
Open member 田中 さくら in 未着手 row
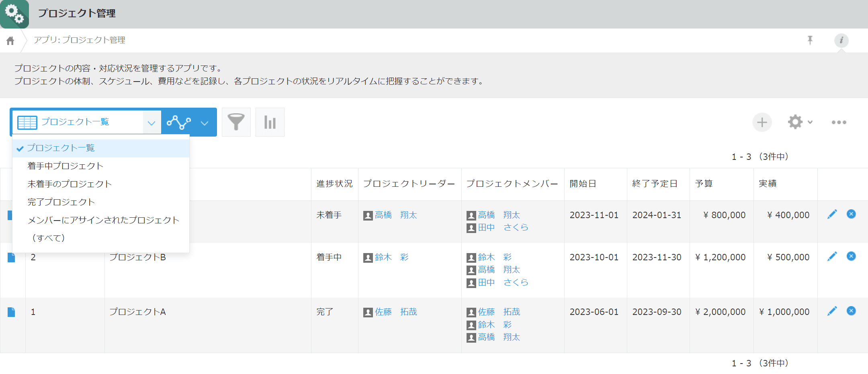[x=503, y=228]
